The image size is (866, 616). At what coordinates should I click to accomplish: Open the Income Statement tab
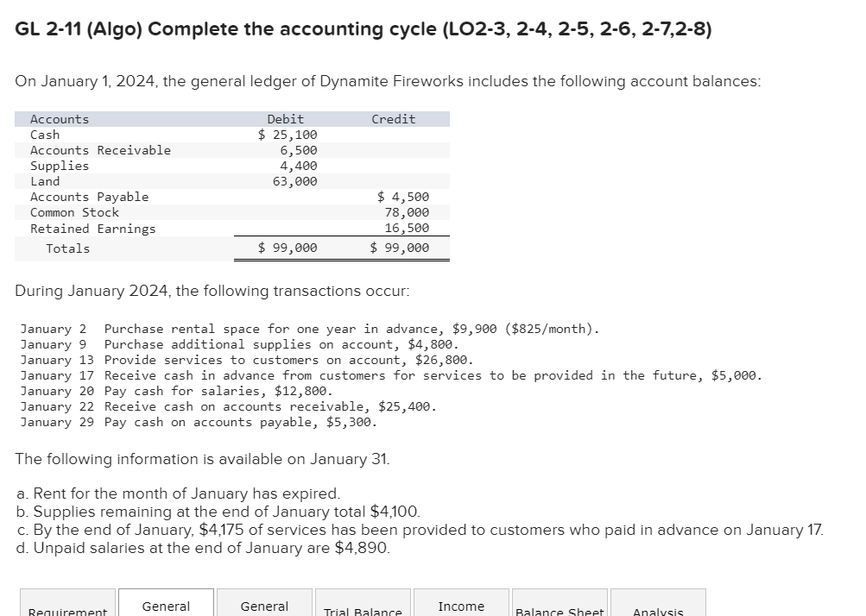click(x=461, y=607)
